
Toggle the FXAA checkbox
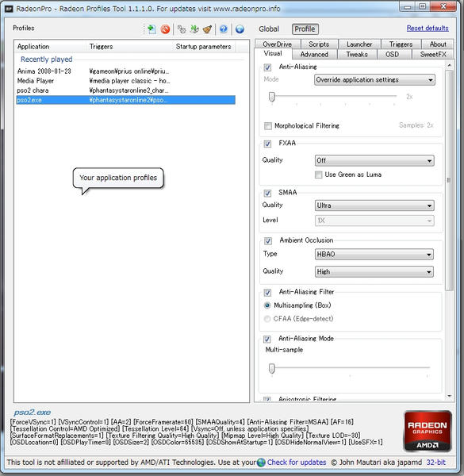(x=267, y=144)
